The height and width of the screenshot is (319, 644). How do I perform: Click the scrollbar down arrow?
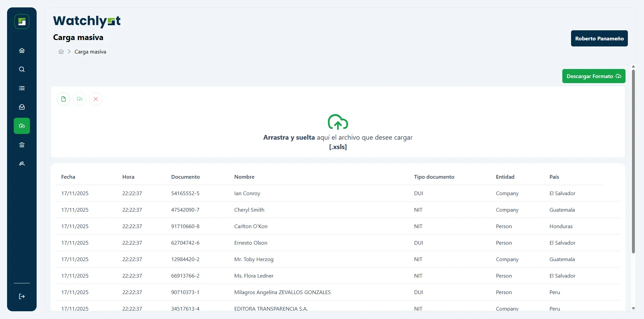(x=633, y=308)
